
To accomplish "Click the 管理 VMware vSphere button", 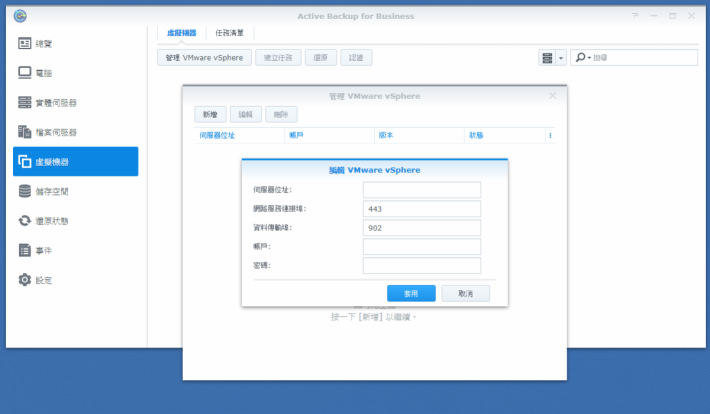I will pyautogui.click(x=204, y=58).
